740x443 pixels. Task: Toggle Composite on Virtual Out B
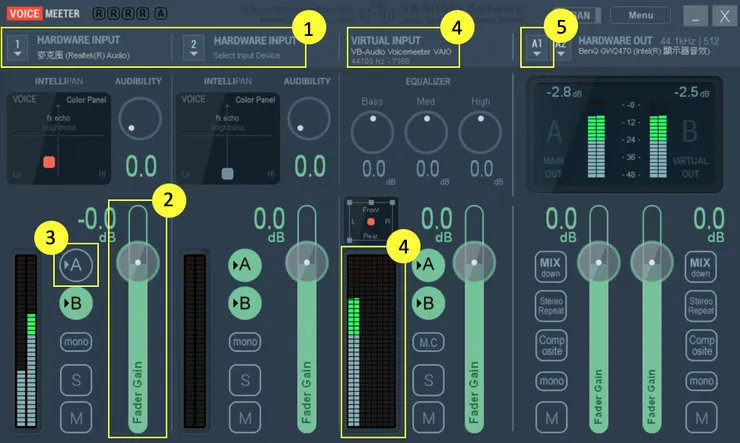(701, 345)
